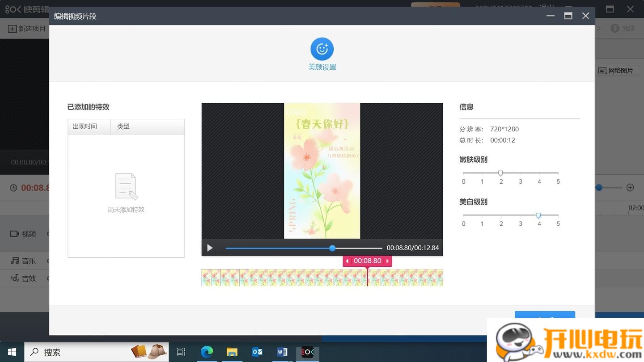
Task: Step backward using the marker's left arrow
Action: pyautogui.click(x=347, y=261)
